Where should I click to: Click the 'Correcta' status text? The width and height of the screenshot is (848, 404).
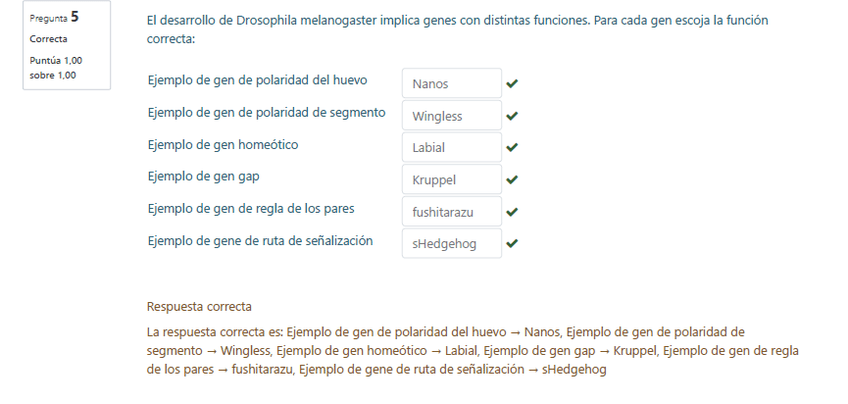tap(48, 39)
